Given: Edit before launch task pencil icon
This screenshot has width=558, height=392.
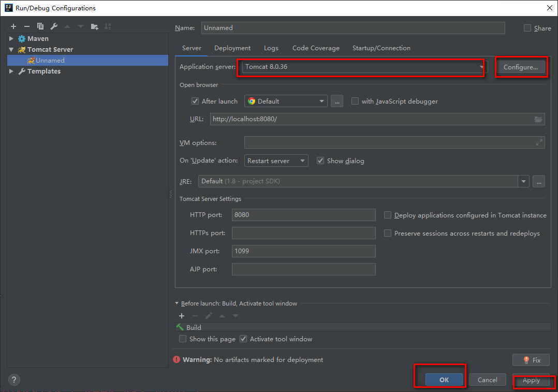Looking at the screenshot, I should (x=209, y=316).
